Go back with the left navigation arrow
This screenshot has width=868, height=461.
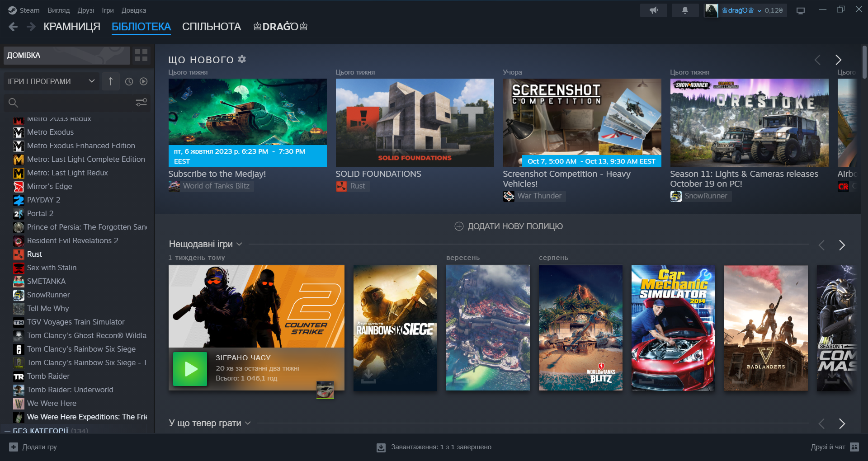(x=13, y=27)
